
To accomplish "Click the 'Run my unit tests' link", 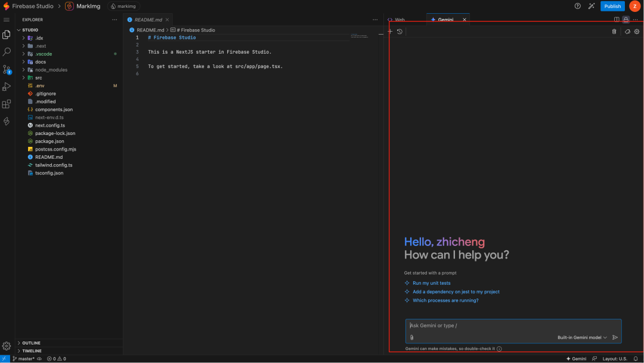I will (431, 283).
